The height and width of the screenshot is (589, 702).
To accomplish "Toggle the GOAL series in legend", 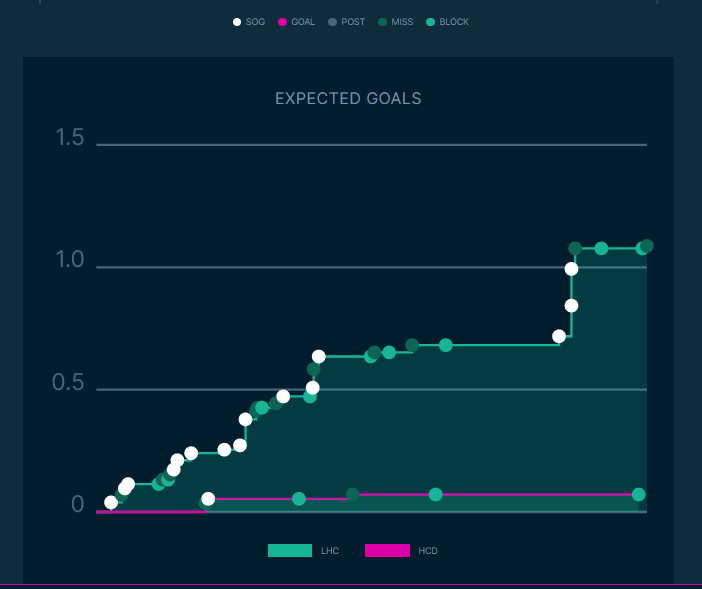I will coord(283,22).
